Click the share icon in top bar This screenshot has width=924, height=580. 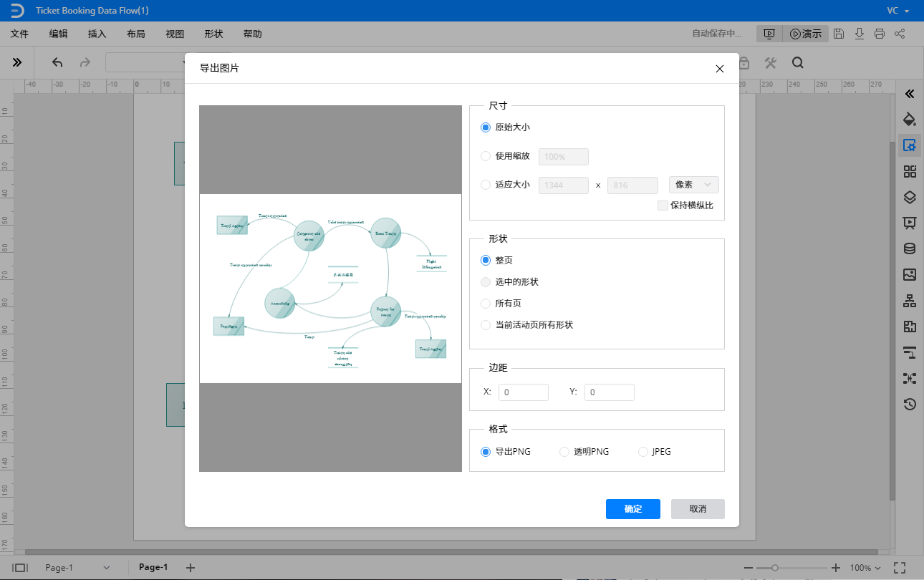click(x=900, y=34)
